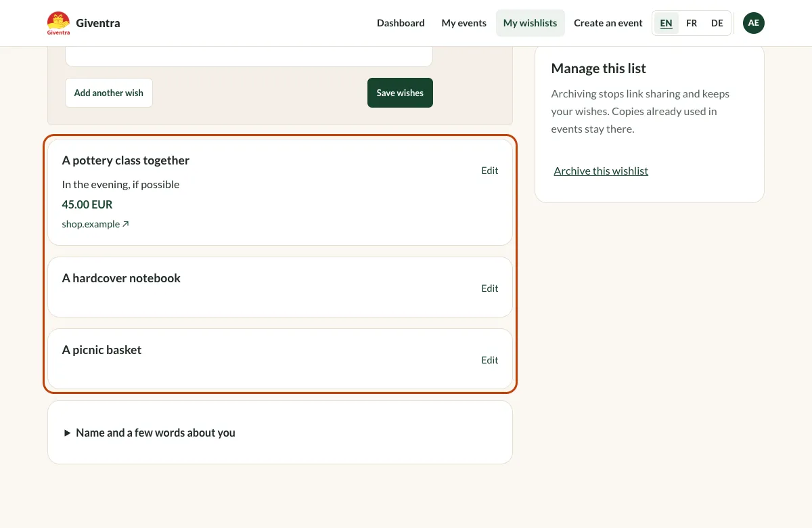The height and width of the screenshot is (528, 812).
Task: Click the 'Manage this list' heading
Action: pyautogui.click(x=599, y=68)
